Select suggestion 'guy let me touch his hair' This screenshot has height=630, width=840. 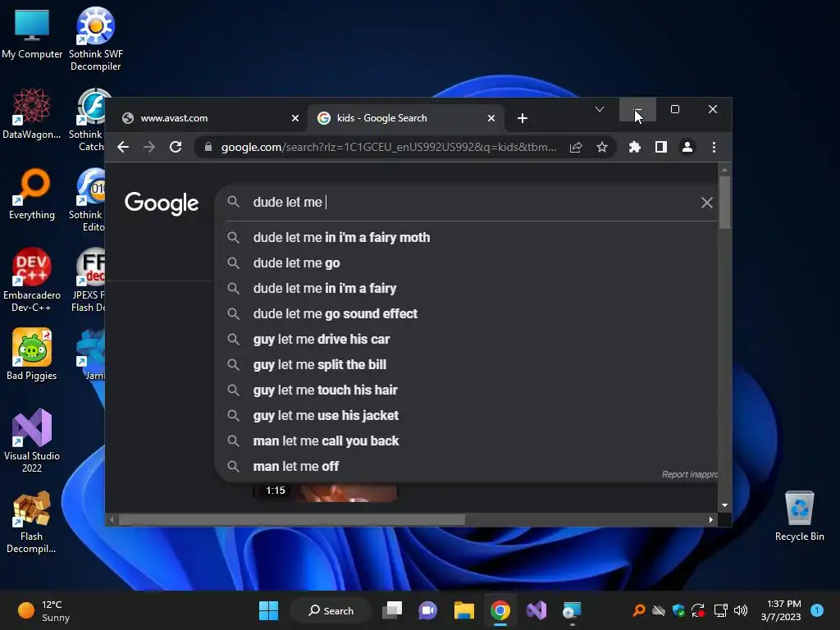466,390
